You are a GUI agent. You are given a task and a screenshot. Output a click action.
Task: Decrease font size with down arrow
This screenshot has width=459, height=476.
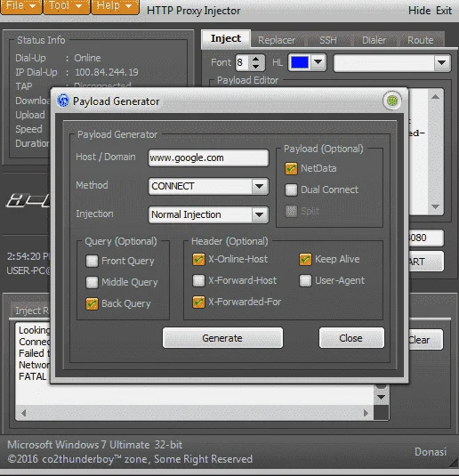(256, 66)
